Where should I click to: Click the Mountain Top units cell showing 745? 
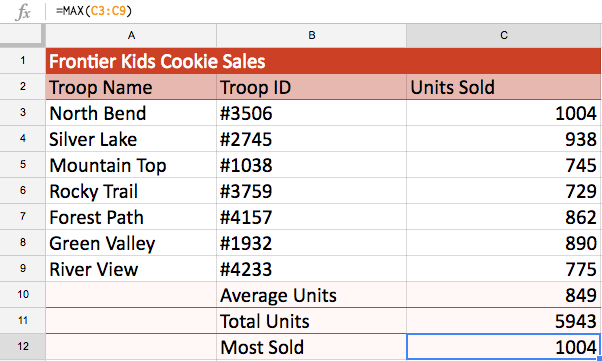coord(504,165)
